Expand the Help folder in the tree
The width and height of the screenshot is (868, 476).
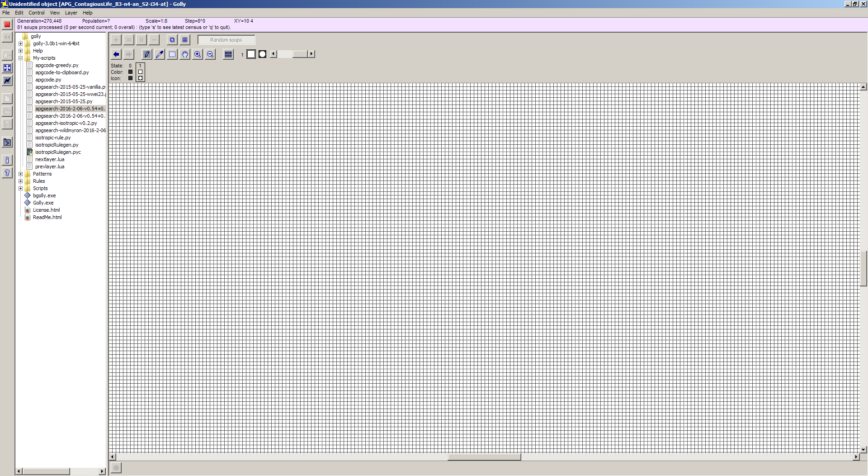(20, 51)
